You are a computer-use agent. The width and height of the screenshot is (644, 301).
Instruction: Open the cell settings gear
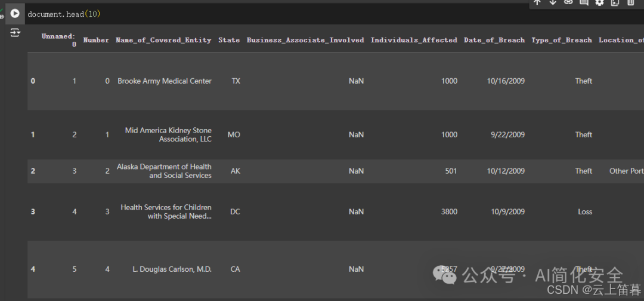(599, 2)
